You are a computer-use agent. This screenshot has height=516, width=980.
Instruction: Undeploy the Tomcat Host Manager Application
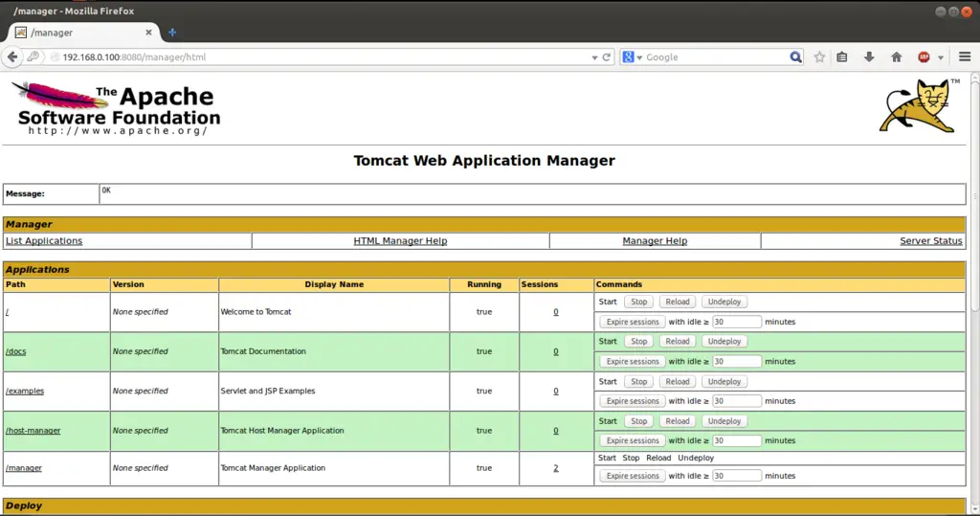point(724,421)
